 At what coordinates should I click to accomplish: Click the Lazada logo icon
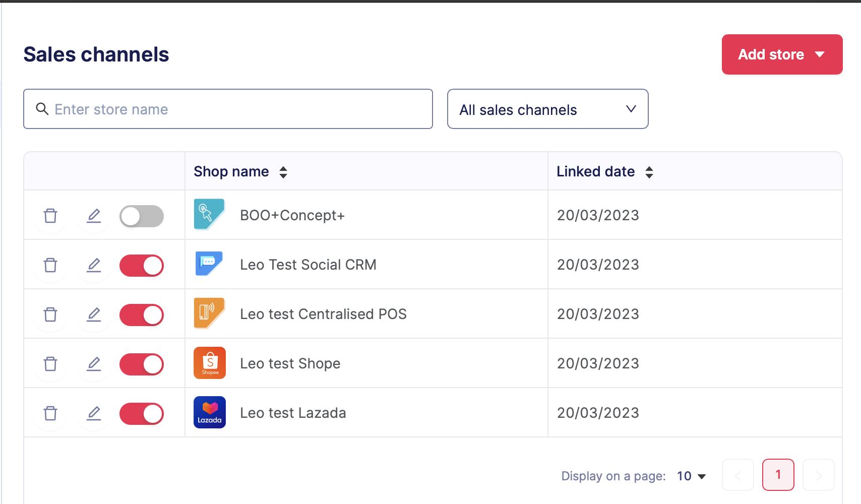(x=210, y=412)
